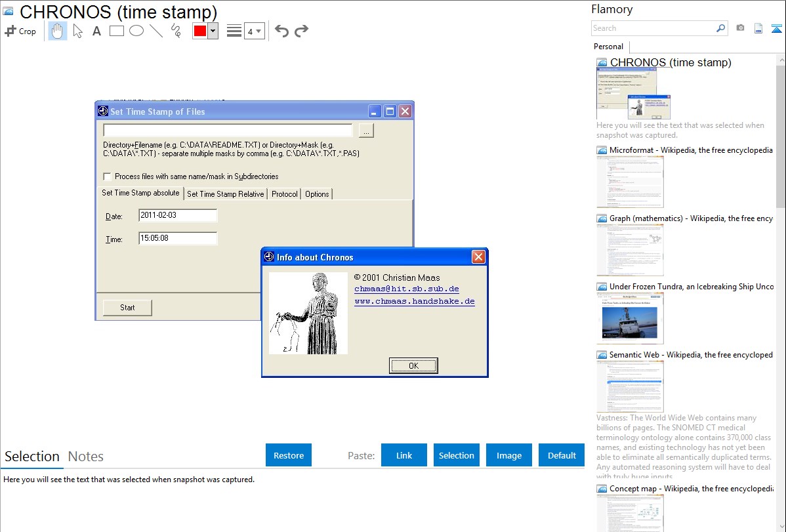The height and width of the screenshot is (532, 786).
Task: Toggle Process files in Subdirectories checkbox
Action: pyautogui.click(x=107, y=176)
